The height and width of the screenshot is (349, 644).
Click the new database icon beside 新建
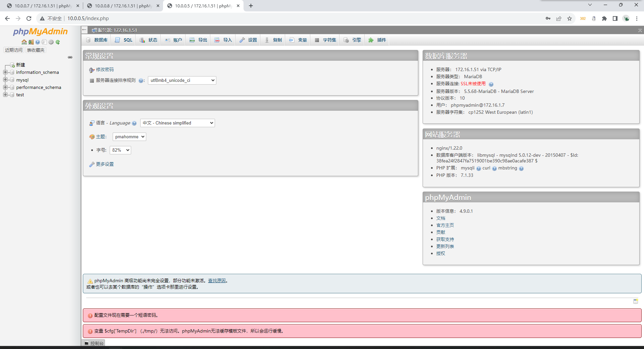[12, 65]
